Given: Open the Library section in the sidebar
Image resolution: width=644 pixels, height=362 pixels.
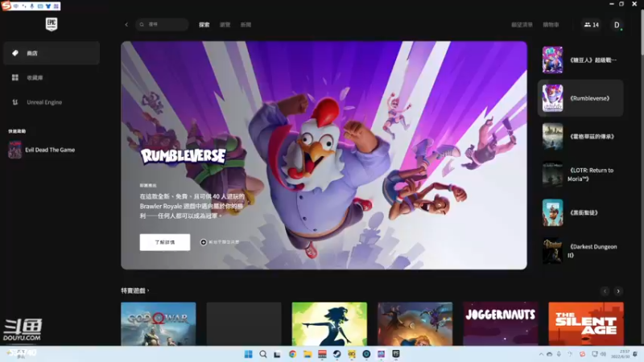Looking at the screenshot, I should 52,77.
